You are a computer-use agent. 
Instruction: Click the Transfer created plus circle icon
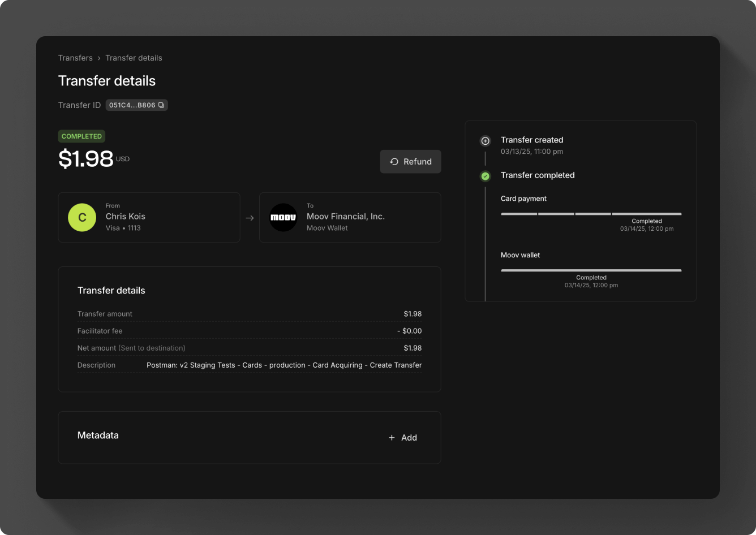tap(485, 141)
